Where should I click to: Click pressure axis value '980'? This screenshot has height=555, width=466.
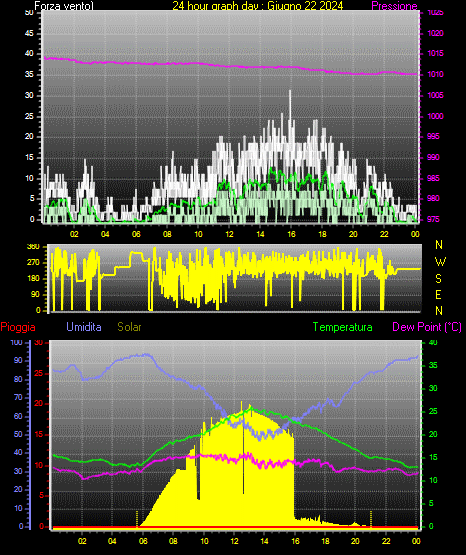click(433, 198)
